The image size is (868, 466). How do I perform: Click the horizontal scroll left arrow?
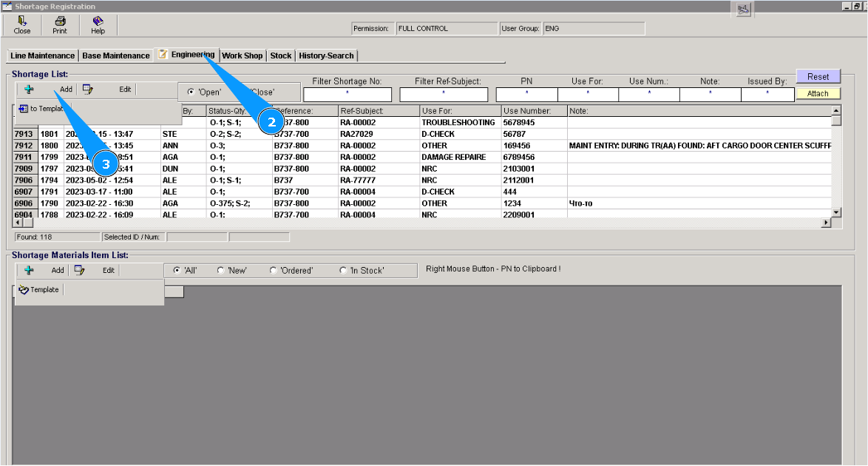pos(18,223)
